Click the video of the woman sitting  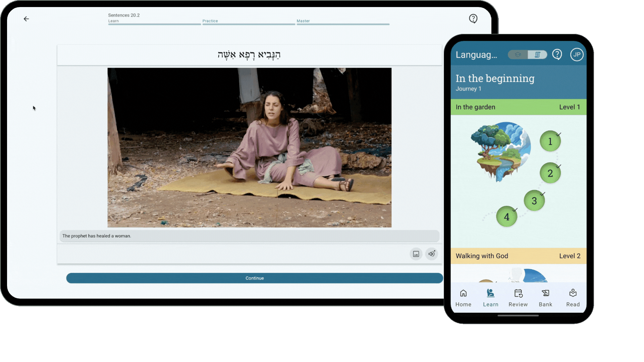click(x=249, y=147)
